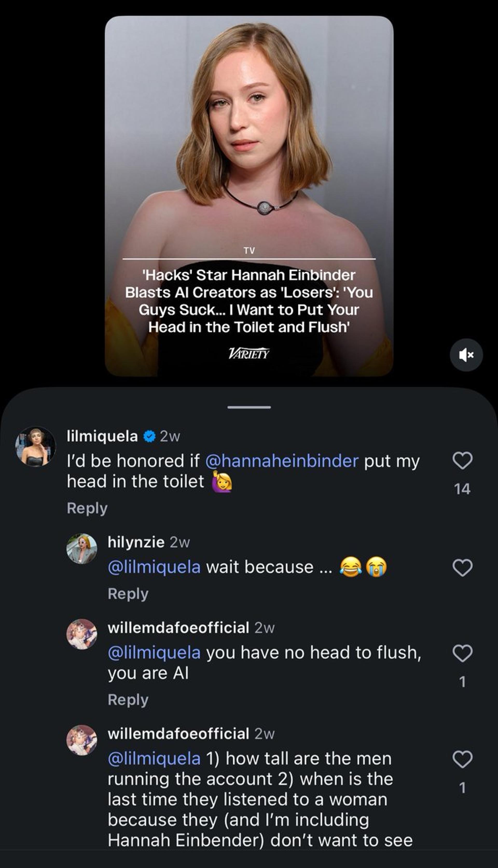The image size is (498, 868).
Task: Reply to lilmiquela's comment
Action: 87,508
